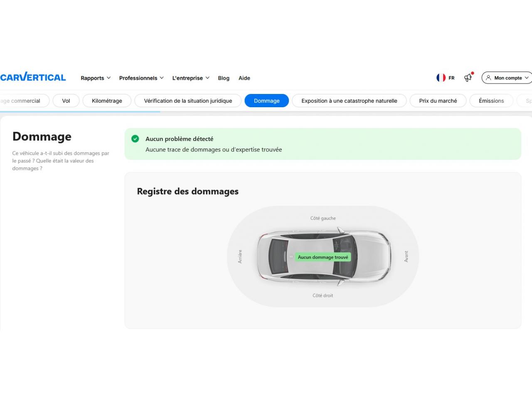Open Exposition à une catastrophe naturelle tab
This screenshot has width=532, height=399.
(349, 101)
